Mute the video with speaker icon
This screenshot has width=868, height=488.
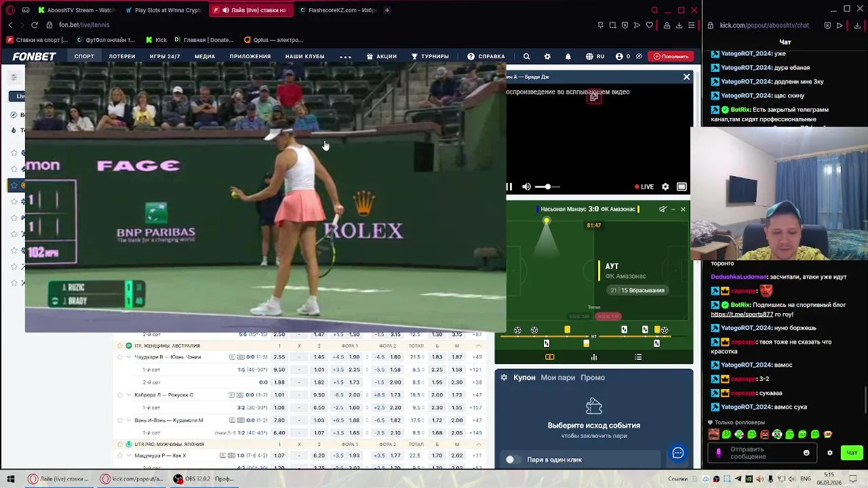click(x=527, y=186)
